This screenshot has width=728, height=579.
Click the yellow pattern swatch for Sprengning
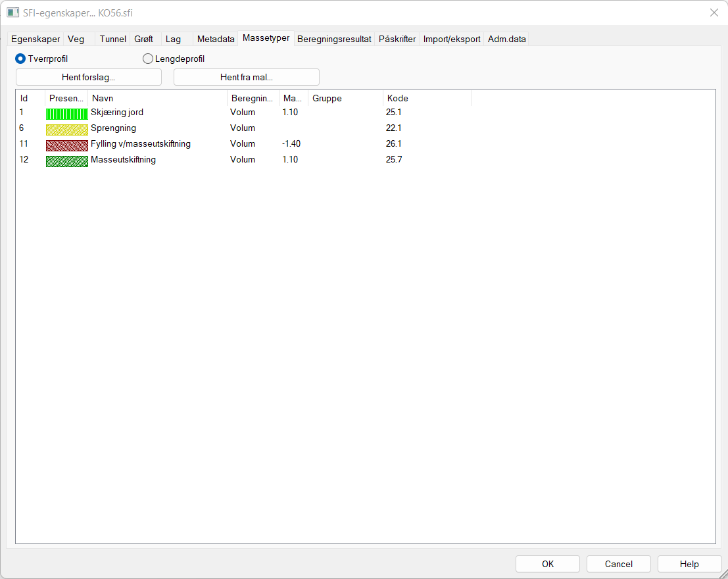[66, 129]
